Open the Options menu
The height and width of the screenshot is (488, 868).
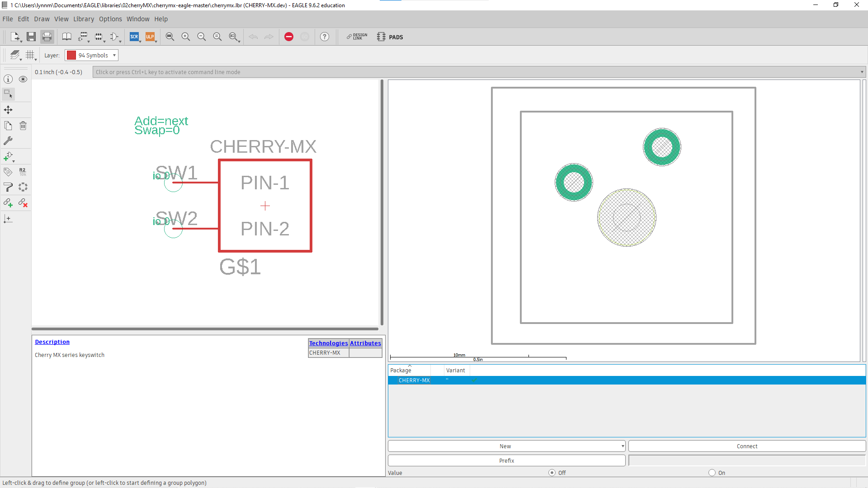point(110,19)
